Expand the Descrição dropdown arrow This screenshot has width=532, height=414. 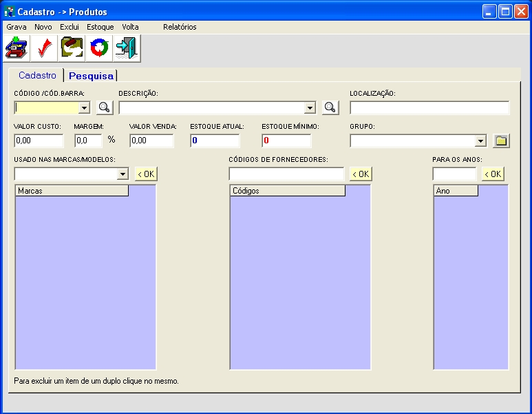pos(310,108)
